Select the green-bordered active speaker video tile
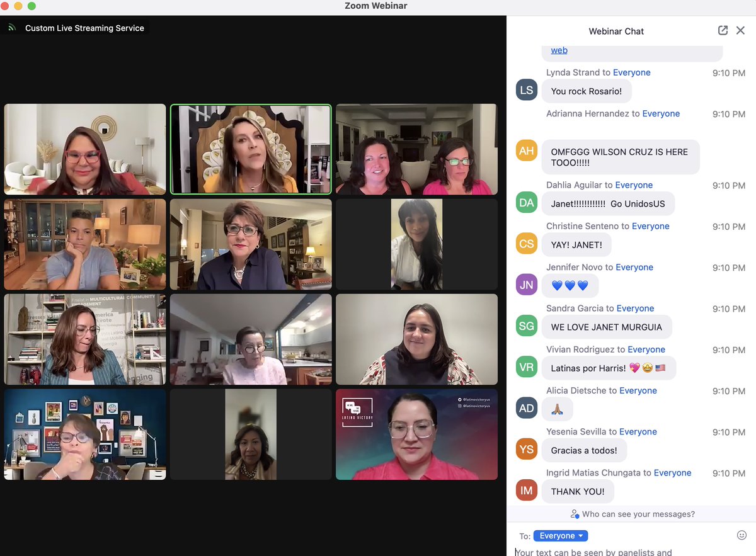 [x=251, y=149]
